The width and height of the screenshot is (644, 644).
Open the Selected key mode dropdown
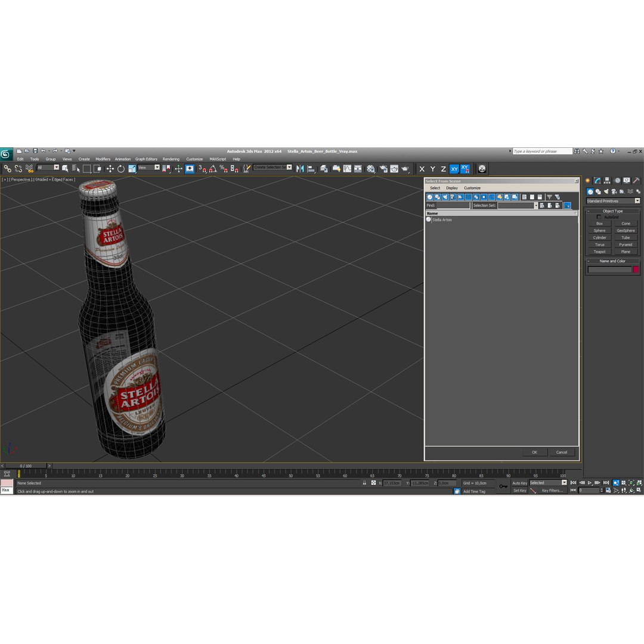(548, 482)
